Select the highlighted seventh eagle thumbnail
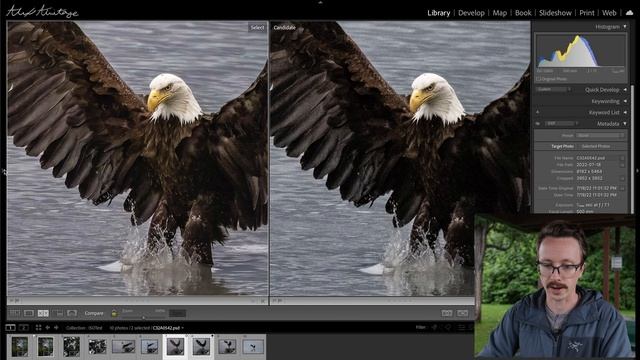Image resolution: width=640 pixels, height=360 pixels. point(175,347)
